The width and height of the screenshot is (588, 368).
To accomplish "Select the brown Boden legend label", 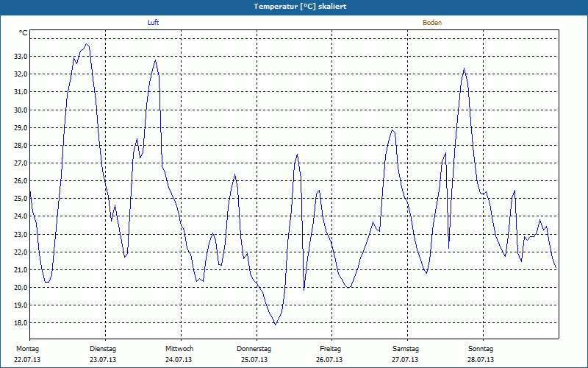I will [x=432, y=23].
